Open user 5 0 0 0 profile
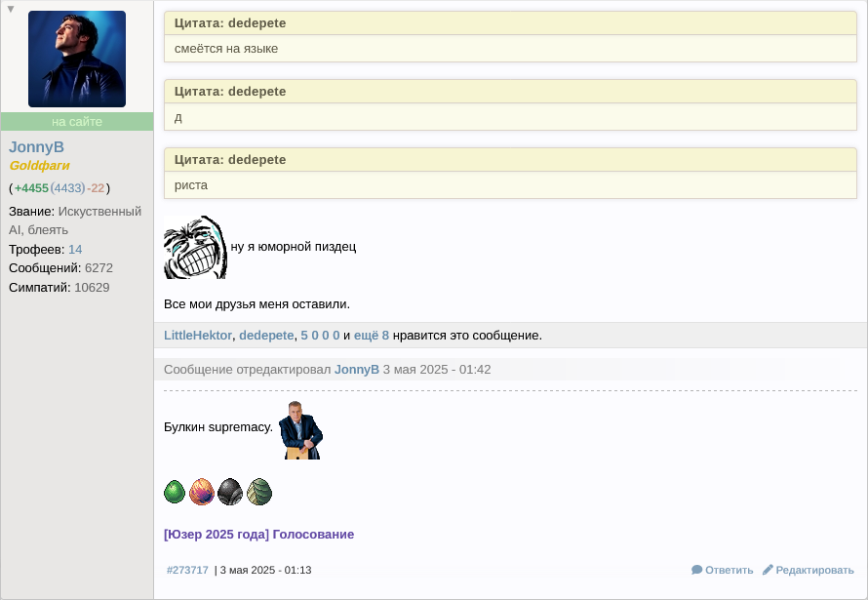 pos(320,336)
